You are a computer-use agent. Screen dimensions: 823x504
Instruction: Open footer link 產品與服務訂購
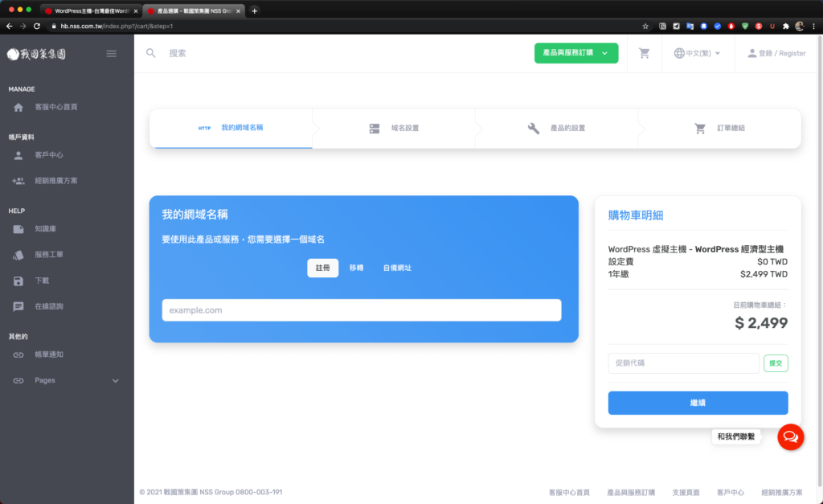click(x=631, y=493)
